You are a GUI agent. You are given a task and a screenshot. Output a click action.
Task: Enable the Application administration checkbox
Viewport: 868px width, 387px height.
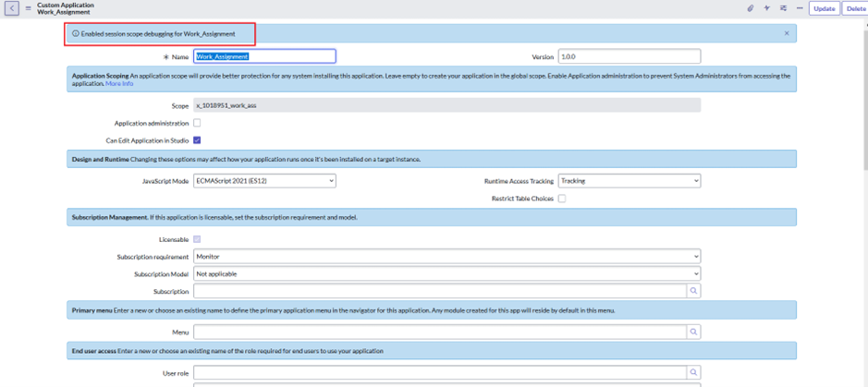point(197,123)
